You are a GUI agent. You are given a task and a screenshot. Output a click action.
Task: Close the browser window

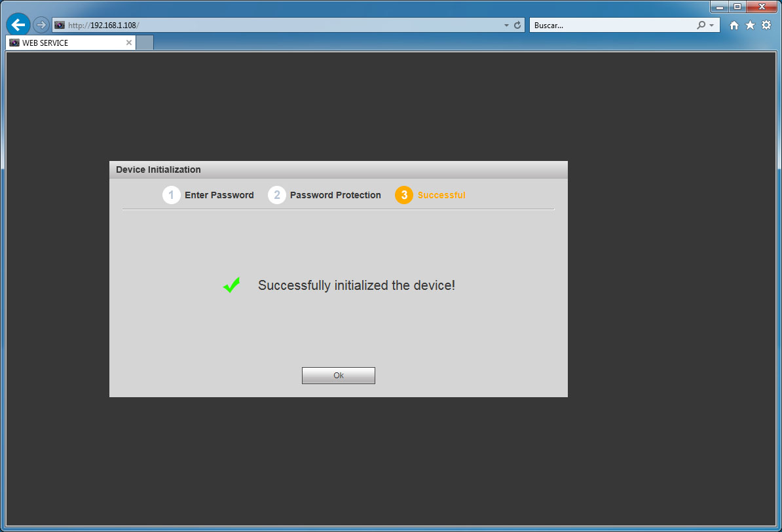tap(762, 7)
